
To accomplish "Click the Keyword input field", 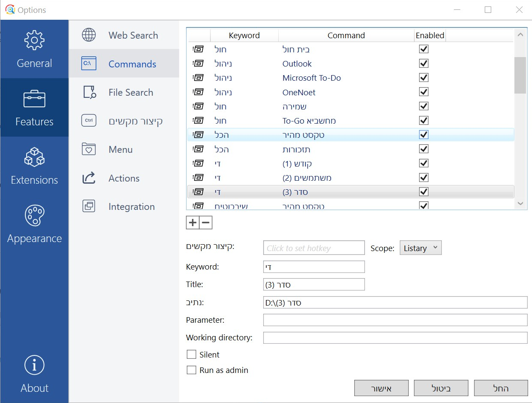I will pyautogui.click(x=314, y=267).
